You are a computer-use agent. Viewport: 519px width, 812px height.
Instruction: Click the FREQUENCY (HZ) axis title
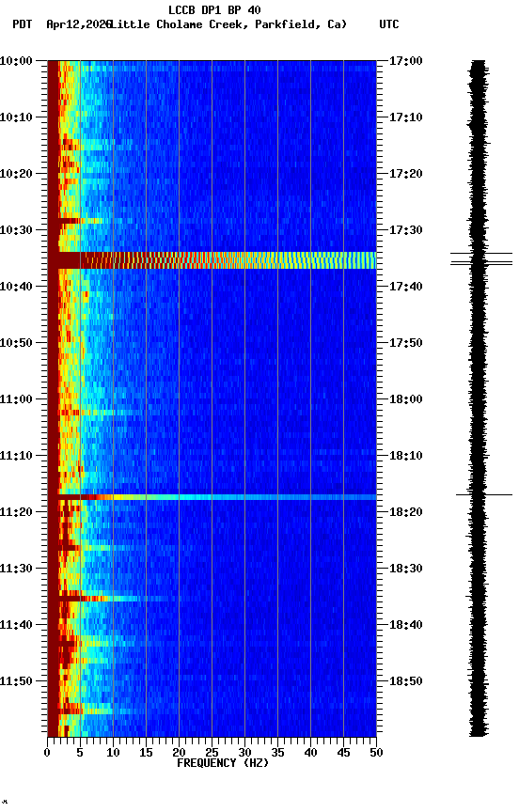click(223, 763)
